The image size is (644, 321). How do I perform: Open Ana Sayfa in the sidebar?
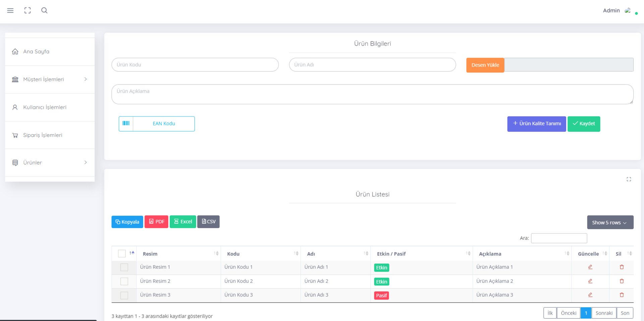click(50, 52)
